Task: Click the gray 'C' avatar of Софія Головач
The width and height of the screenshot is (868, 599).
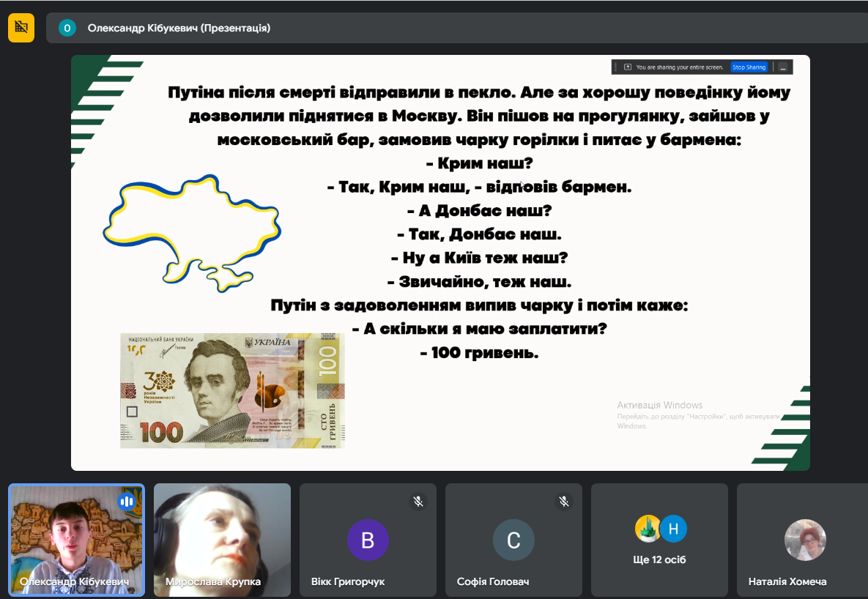Action: (513, 540)
